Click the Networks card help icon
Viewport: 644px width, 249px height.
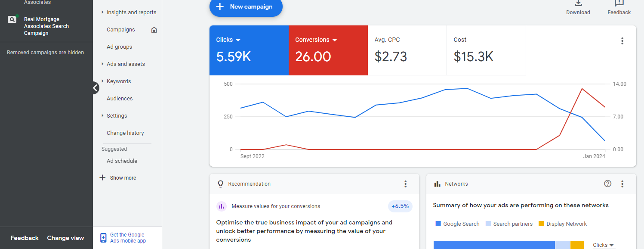(x=607, y=184)
